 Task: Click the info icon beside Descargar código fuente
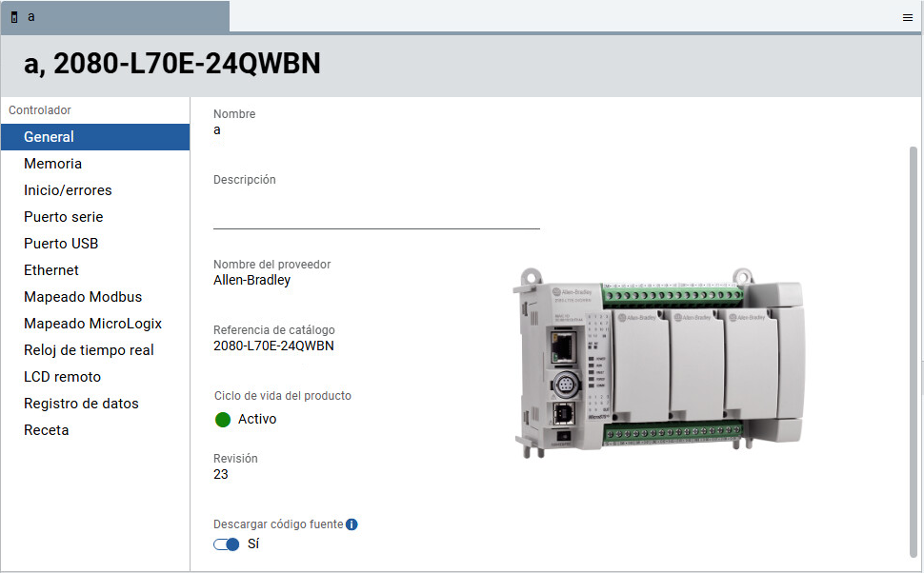pyautogui.click(x=352, y=524)
